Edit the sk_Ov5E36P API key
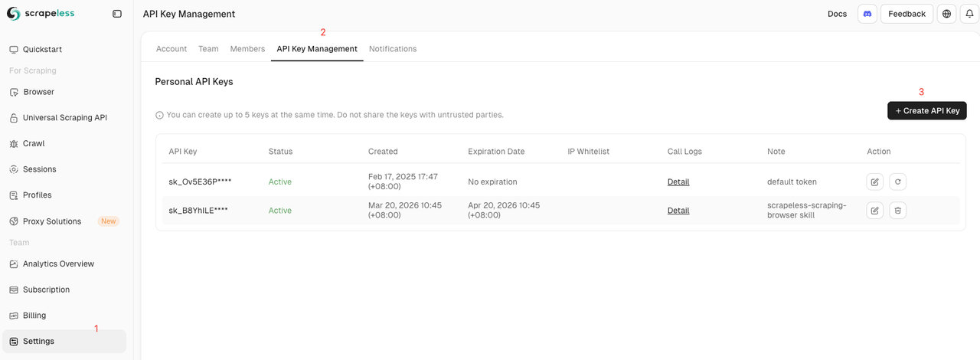Screen dimensions: 980x360 point(874,182)
